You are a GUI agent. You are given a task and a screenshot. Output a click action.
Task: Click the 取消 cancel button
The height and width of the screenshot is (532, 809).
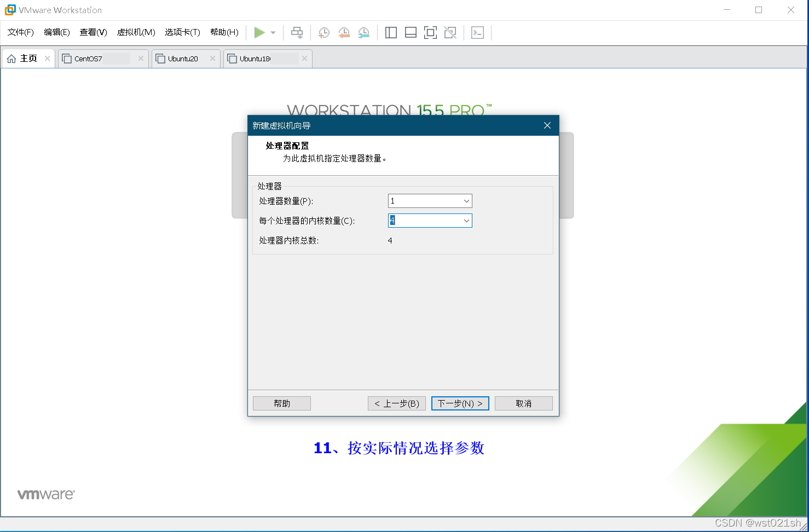(524, 403)
